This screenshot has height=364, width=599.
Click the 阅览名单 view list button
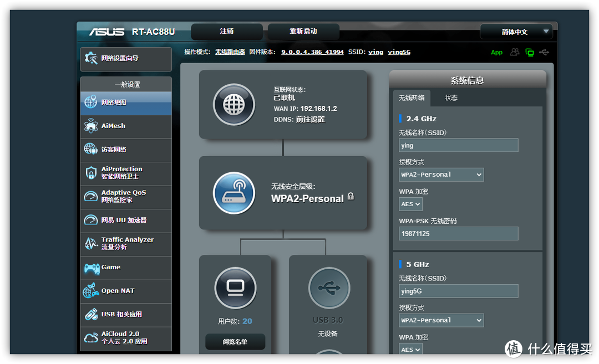235,341
